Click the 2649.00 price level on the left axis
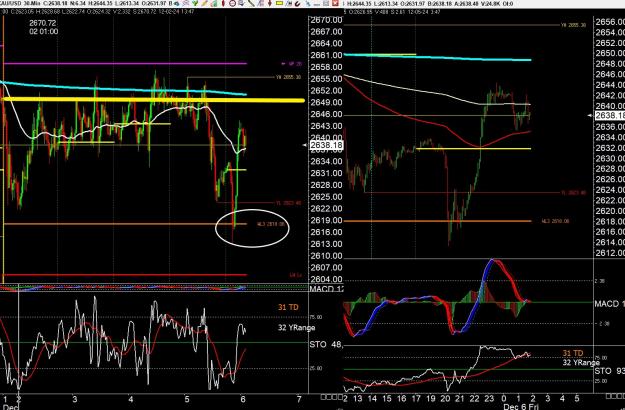The image size is (625, 410). pos(326,102)
